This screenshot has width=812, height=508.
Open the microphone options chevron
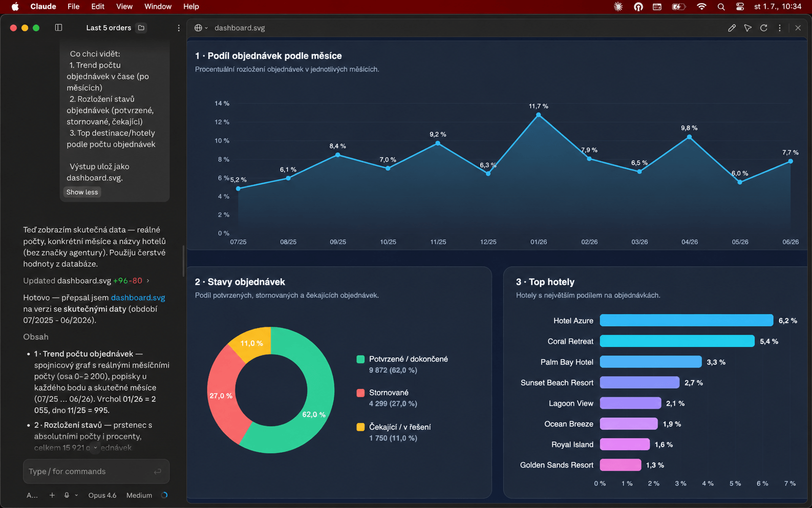[x=76, y=495]
